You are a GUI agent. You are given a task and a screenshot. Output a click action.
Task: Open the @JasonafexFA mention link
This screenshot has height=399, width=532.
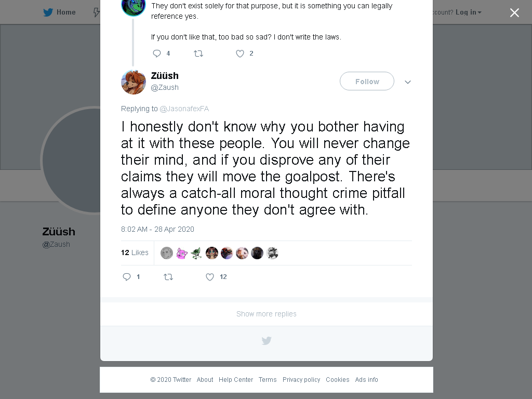[x=184, y=109]
